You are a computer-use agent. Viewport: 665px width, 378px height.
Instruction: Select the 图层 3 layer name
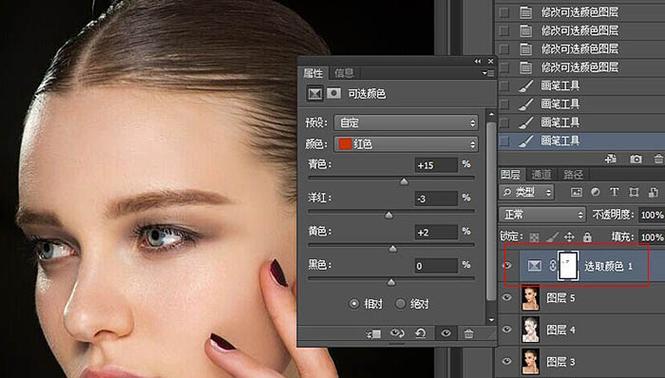(561, 361)
